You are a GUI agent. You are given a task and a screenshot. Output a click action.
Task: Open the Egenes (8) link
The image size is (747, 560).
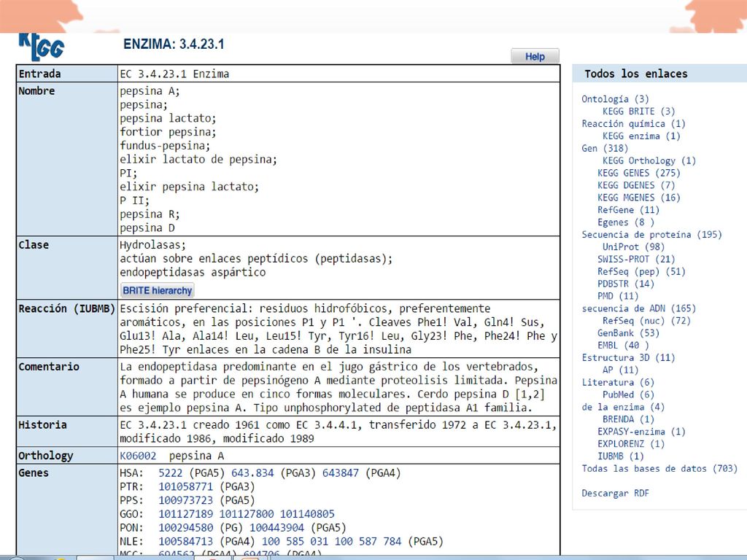tap(626, 222)
